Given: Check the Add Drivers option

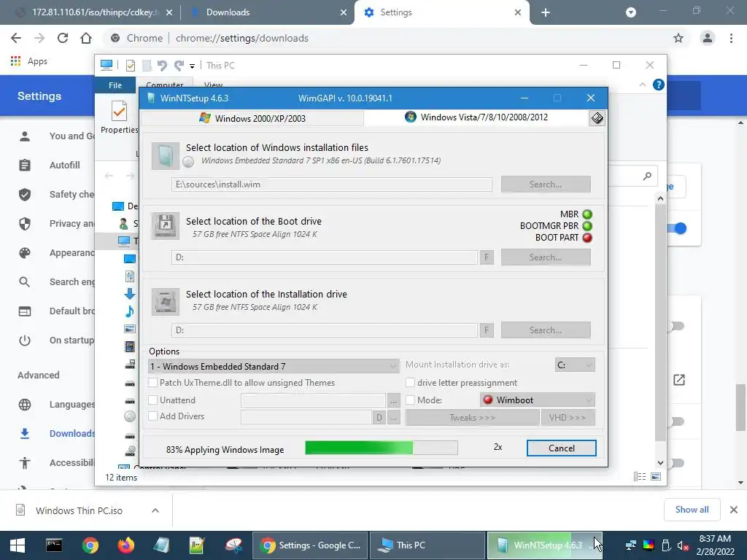Looking at the screenshot, I should coord(153,416).
